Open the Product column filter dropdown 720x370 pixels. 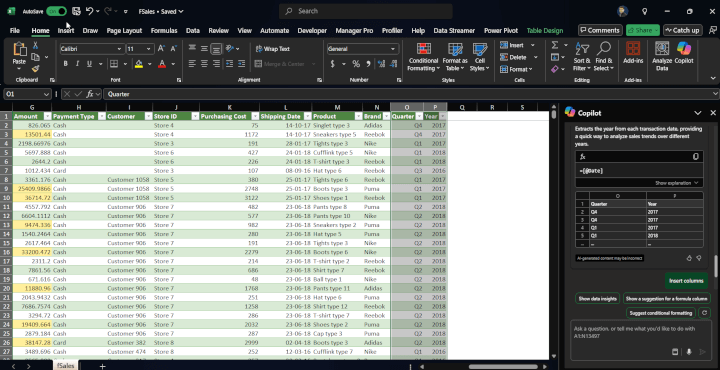358,116
